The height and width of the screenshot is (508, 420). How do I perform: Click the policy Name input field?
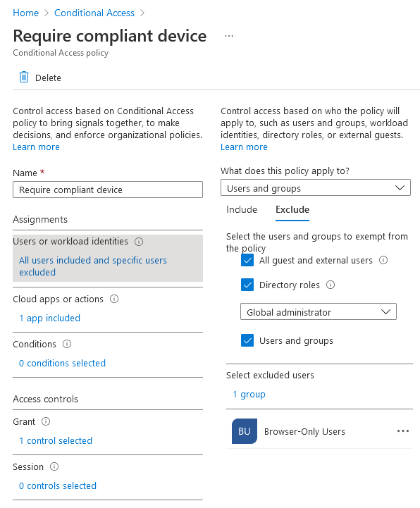[x=108, y=190]
